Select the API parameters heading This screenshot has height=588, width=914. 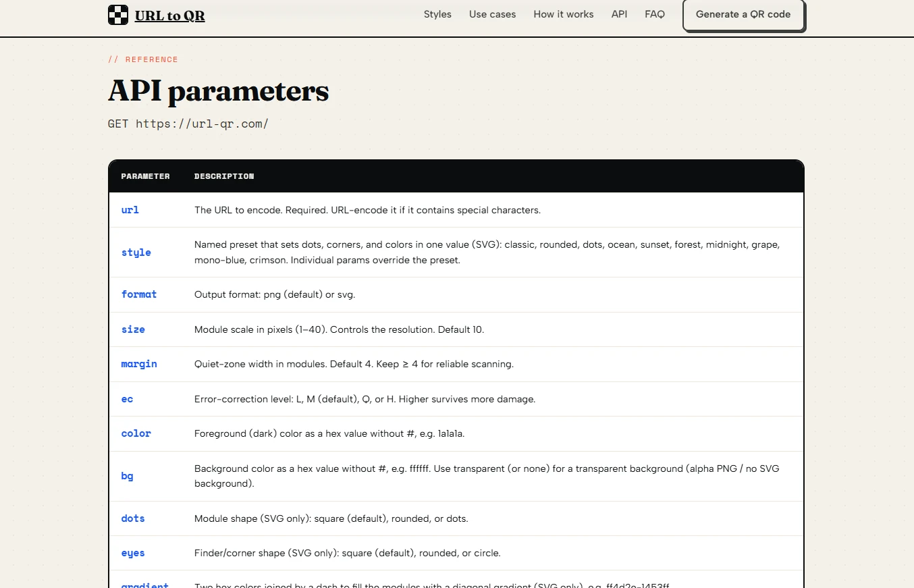click(219, 91)
